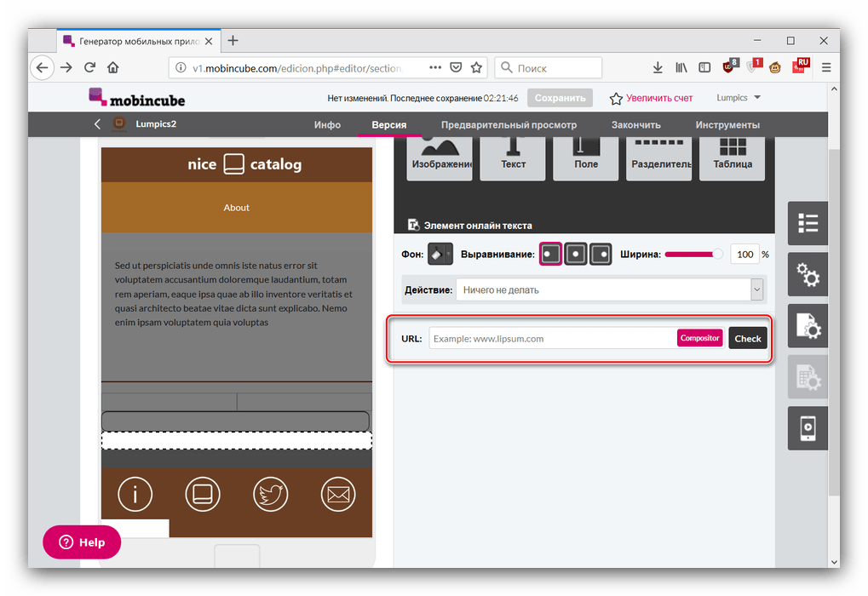
Task: Open Предварительный просмотр tab
Action: 509,124
